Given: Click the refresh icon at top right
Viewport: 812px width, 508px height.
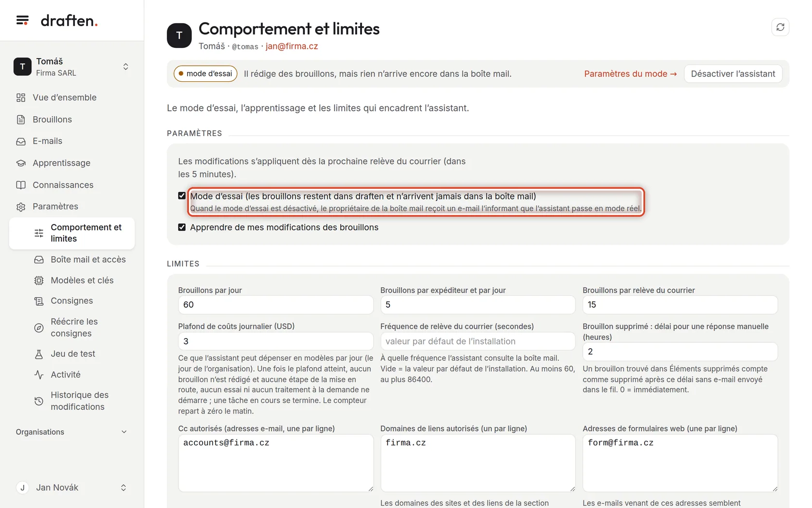Looking at the screenshot, I should 780,27.
